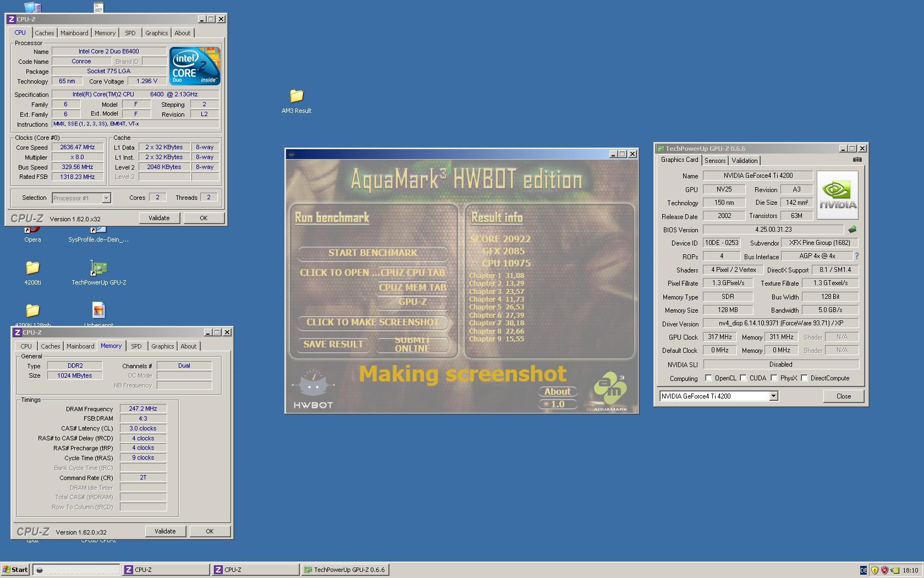The width and height of the screenshot is (924, 578).
Task: Open the About tab in top CPU-Z
Action: click(183, 33)
